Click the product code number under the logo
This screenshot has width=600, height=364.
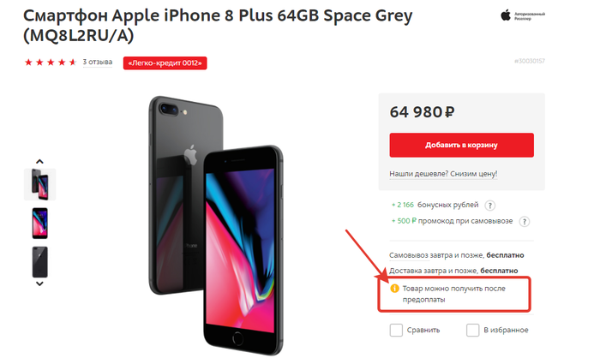click(529, 61)
